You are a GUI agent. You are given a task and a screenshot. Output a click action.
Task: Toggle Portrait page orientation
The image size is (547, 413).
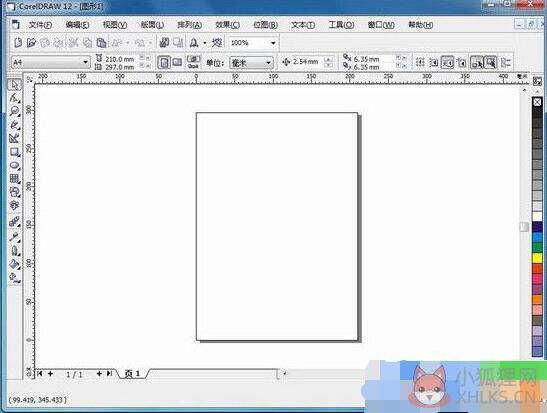coord(164,63)
